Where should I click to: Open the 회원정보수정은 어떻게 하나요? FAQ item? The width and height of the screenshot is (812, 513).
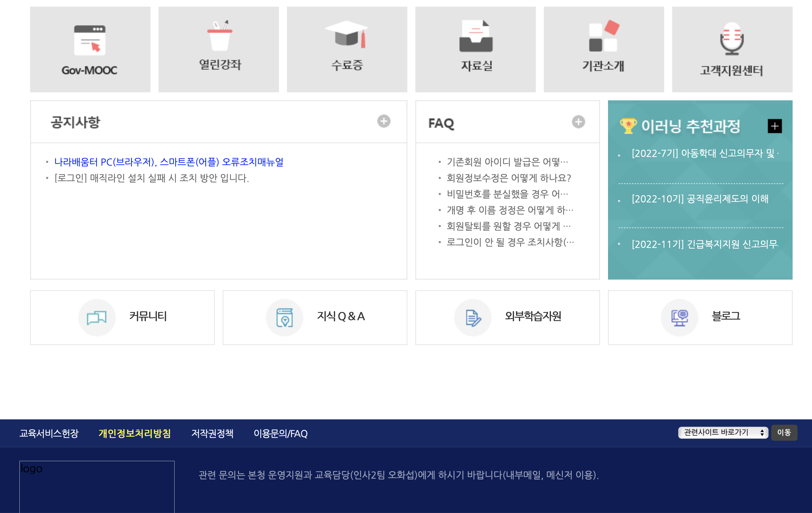tap(509, 178)
